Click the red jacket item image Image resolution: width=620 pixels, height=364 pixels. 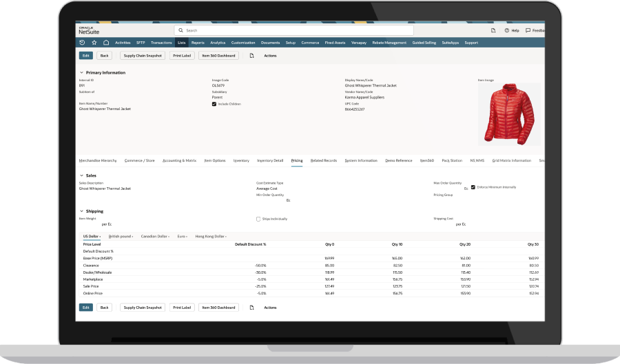tap(509, 114)
